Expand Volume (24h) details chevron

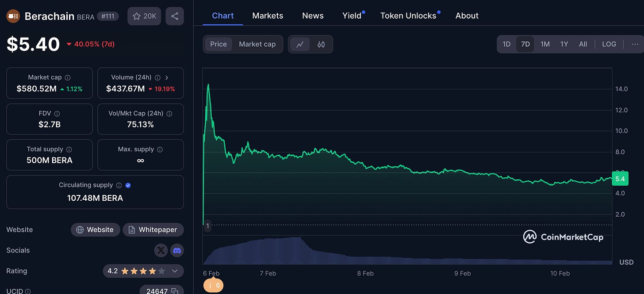tap(167, 77)
